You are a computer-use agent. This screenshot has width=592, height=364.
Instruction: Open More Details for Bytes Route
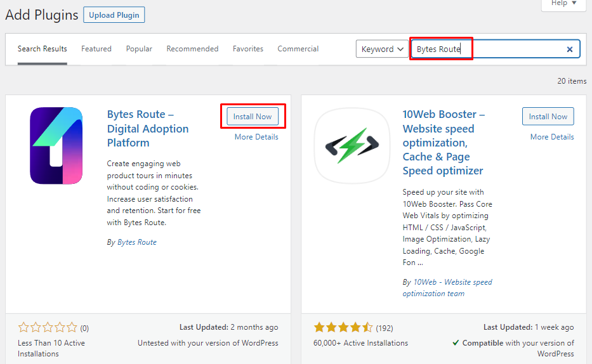[256, 137]
